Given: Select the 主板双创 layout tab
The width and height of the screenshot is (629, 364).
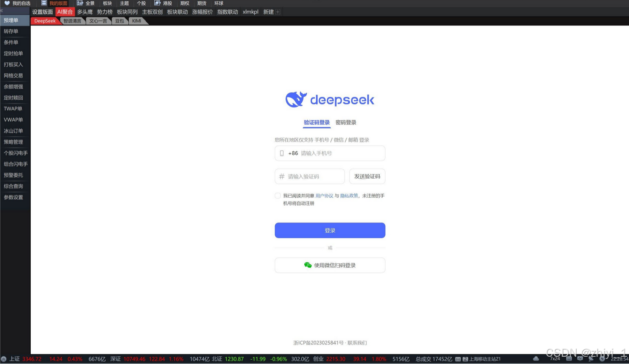Looking at the screenshot, I should [152, 12].
